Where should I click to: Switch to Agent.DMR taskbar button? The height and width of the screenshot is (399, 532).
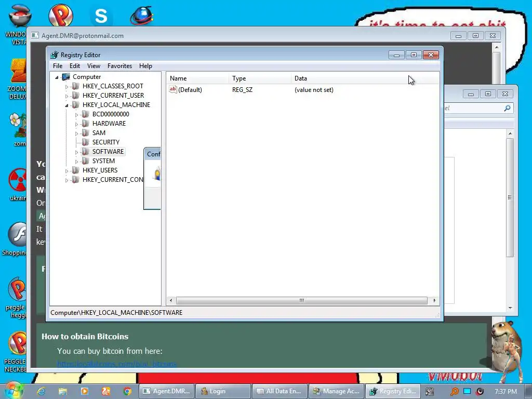[x=167, y=391]
